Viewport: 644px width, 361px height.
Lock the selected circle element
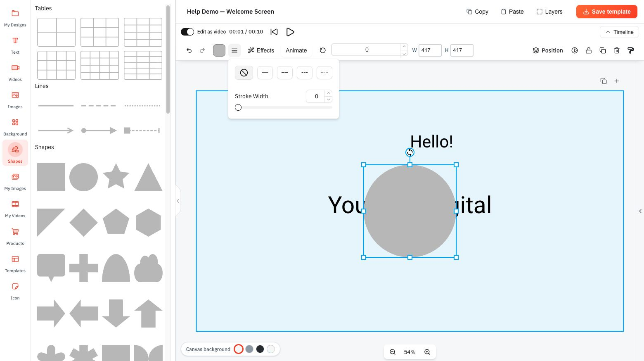click(589, 50)
